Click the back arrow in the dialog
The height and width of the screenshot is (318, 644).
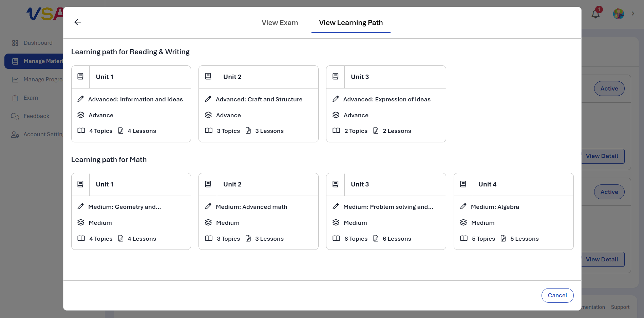pyautogui.click(x=78, y=22)
